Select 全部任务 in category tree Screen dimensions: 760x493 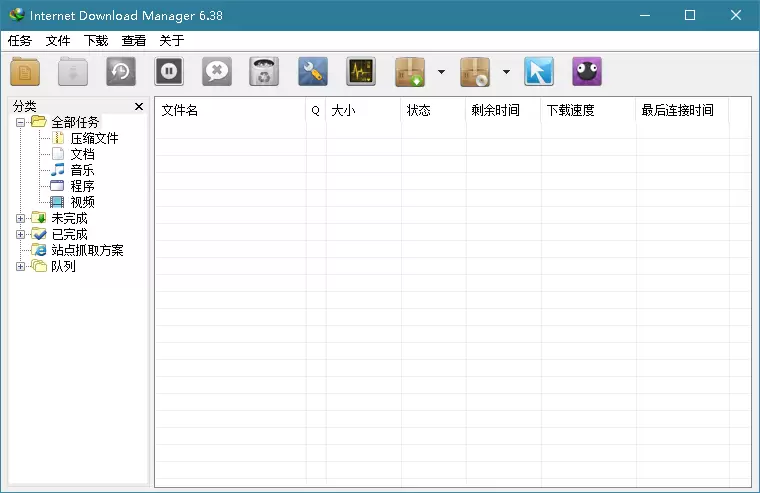click(75, 122)
